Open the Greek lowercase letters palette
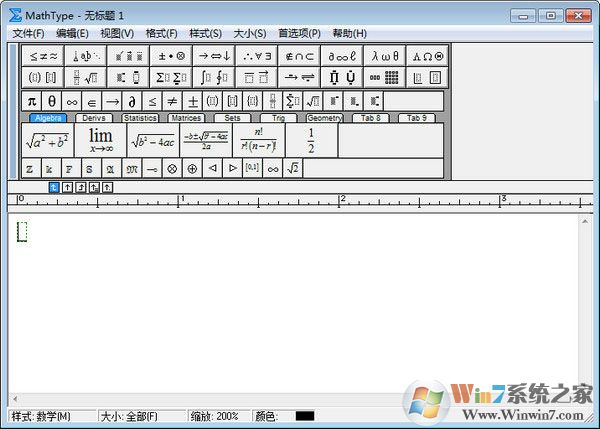600x429 pixels. click(383, 56)
